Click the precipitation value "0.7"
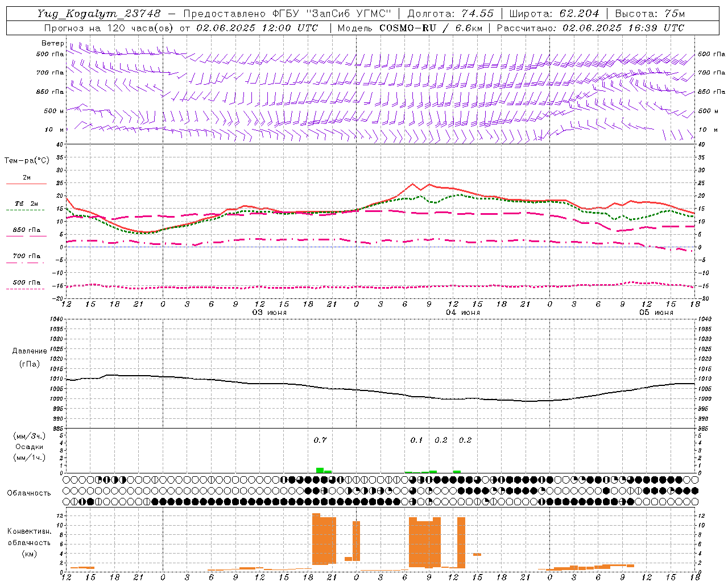 coord(320,440)
